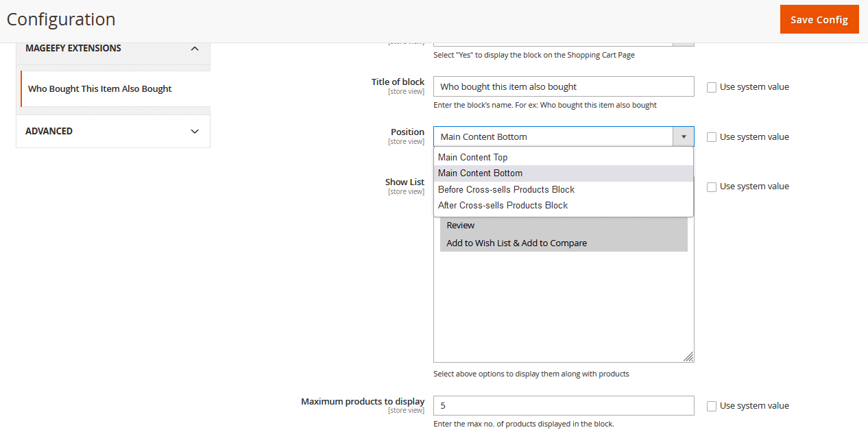The width and height of the screenshot is (868, 432).
Task: Click the Show List field label
Action: pos(405,182)
